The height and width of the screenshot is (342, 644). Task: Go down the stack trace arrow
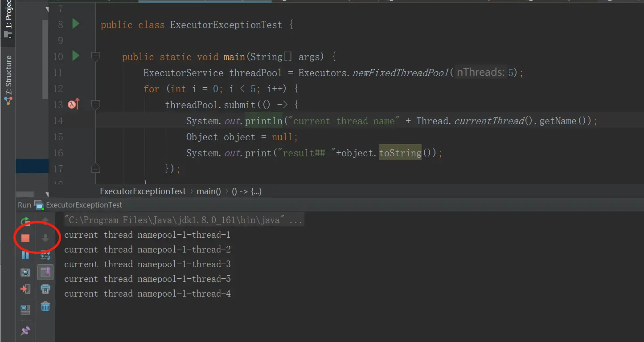tap(45, 238)
